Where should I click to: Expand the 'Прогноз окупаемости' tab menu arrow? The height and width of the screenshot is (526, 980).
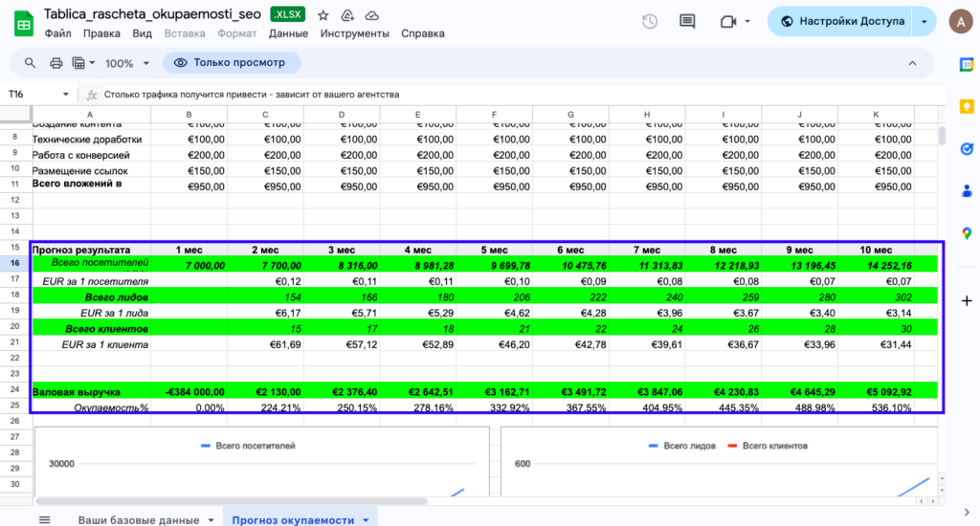pos(366,520)
